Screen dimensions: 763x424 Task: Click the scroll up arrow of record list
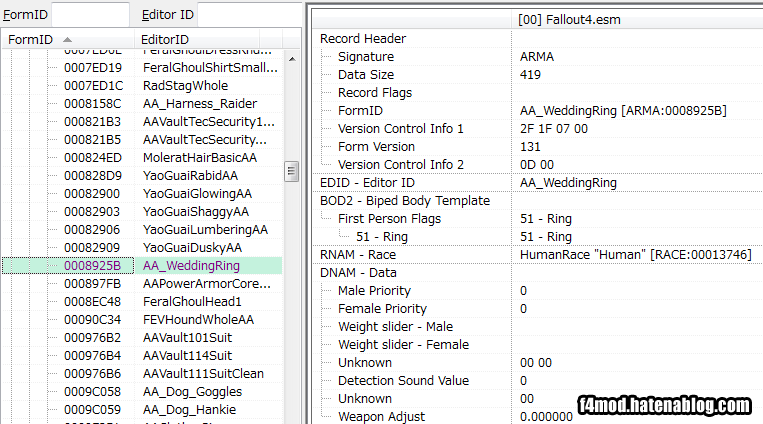pyautogui.click(x=292, y=59)
